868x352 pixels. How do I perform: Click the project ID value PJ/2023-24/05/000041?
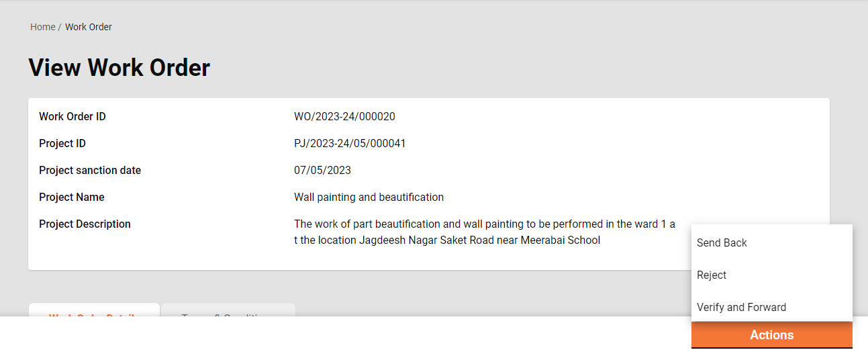[x=350, y=144]
